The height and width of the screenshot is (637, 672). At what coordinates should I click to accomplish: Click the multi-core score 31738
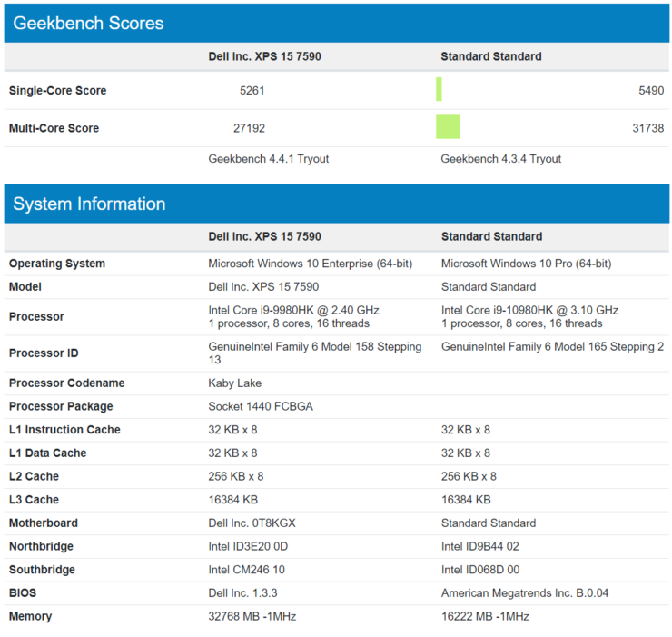point(648,128)
